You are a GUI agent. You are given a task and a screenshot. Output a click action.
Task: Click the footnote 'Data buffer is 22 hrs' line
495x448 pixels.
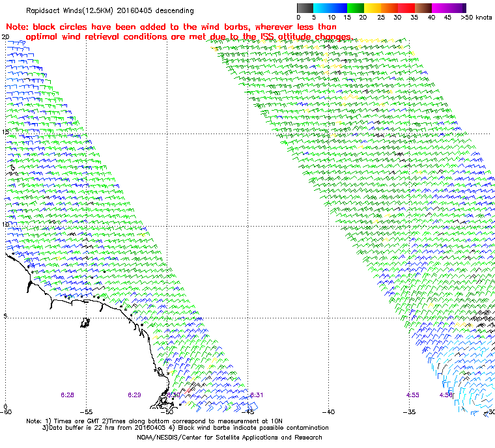click(186, 428)
